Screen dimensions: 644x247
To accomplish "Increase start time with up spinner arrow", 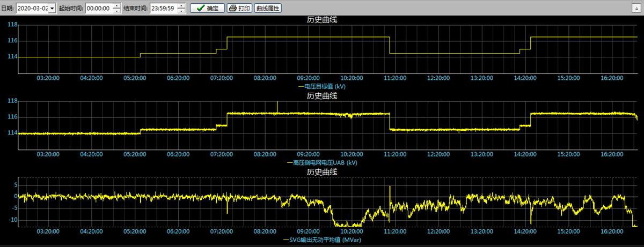I will (x=116, y=6).
